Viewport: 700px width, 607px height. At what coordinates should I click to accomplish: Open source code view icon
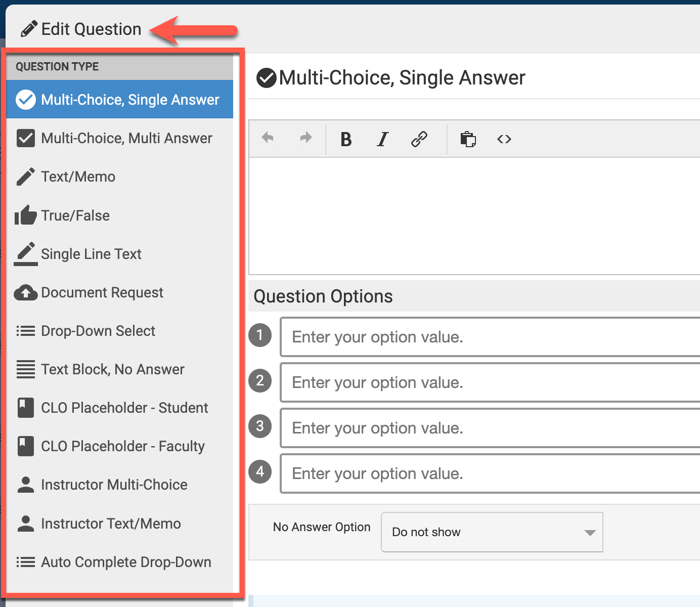click(504, 139)
